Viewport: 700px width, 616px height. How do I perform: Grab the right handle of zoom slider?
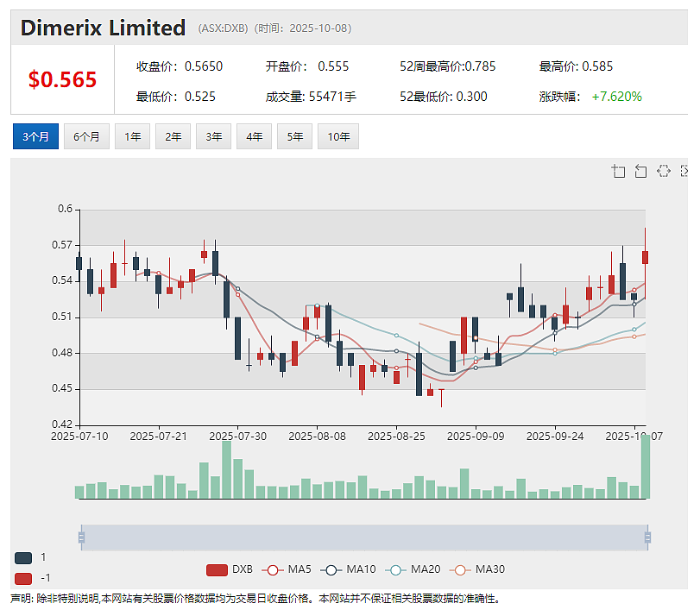click(x=647, y=537)
